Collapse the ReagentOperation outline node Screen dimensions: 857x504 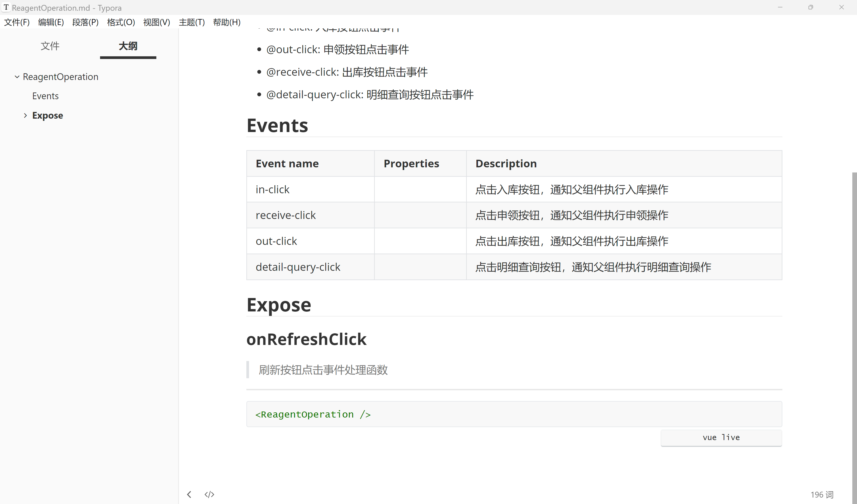(17, 77)
